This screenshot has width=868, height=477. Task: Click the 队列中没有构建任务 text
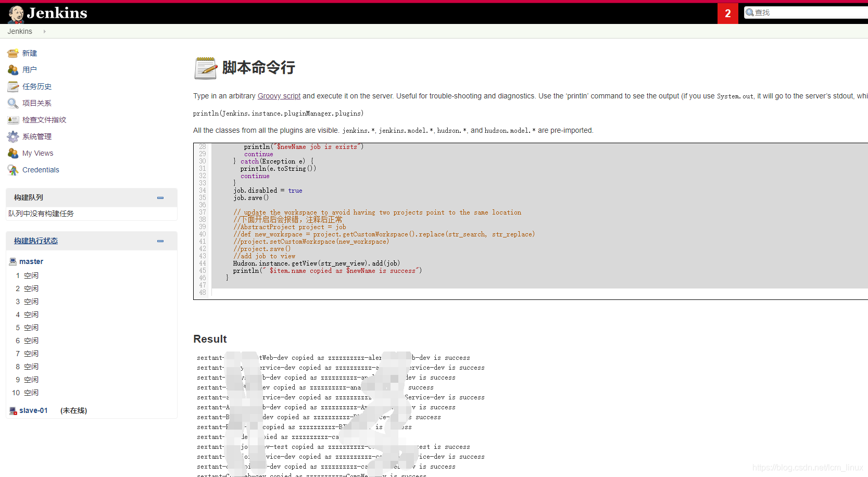(x=41, y=214)
